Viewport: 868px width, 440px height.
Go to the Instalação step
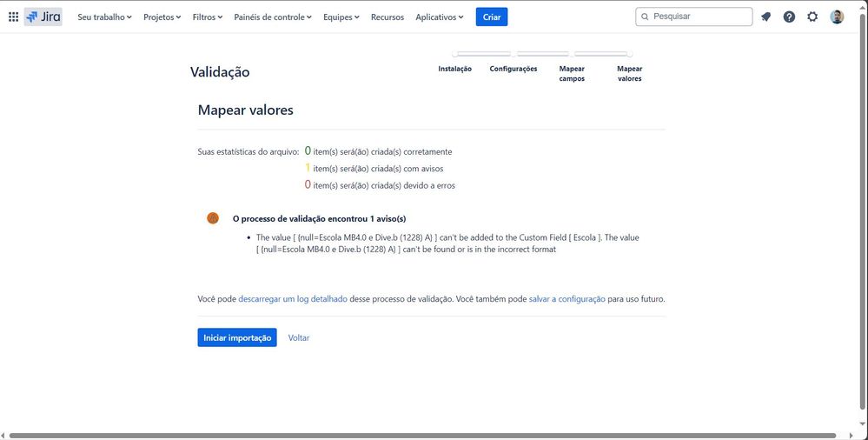(x=455, y=69)
